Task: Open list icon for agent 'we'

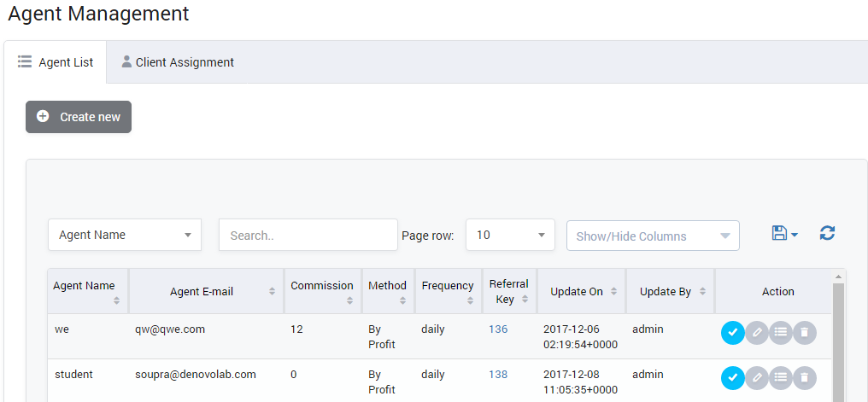Action: (780, 333)
